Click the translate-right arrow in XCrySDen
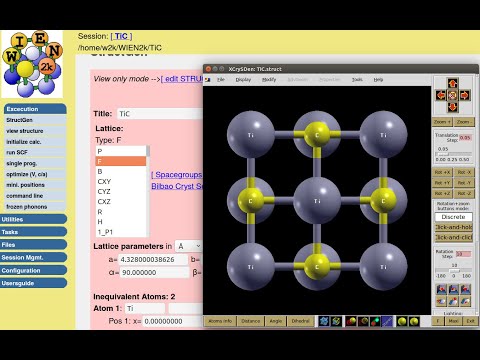 [464, 96]
